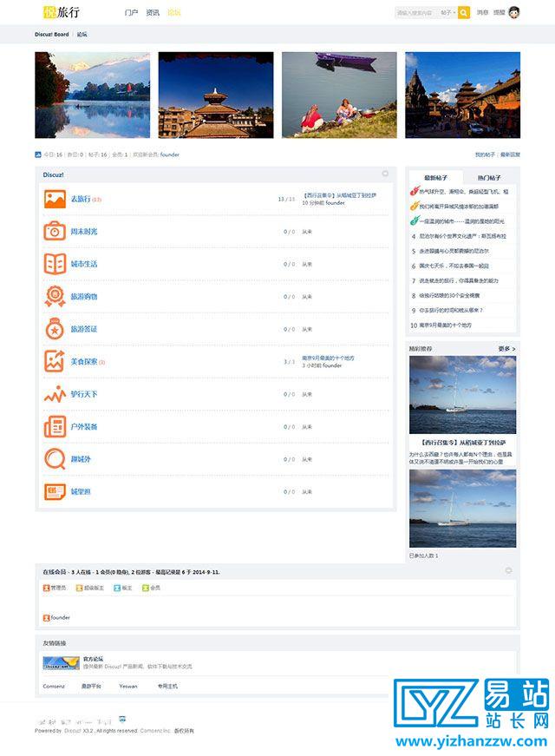Open the 帖子 search type dropdown
Screen dimensions: 555x756
pyautogui.click(x=448, y=12)
